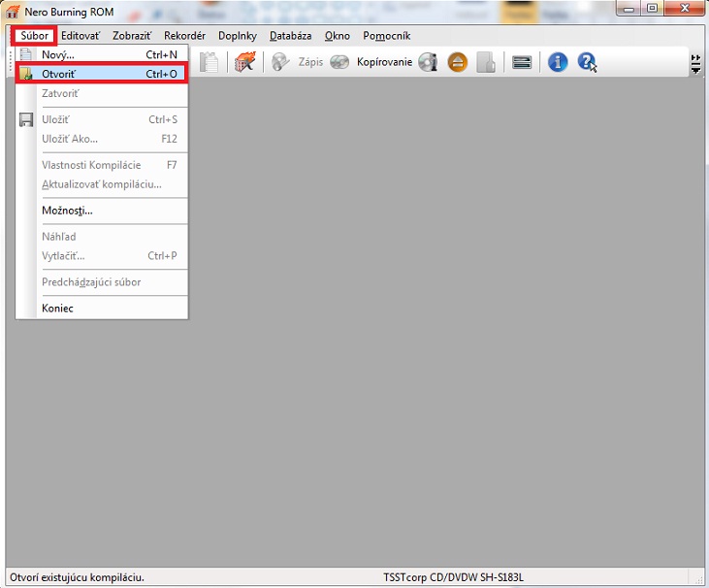Select Otvoriť in the Súbor menu
The width and height of the screenshot is (709, 588).
coord(102,74)
